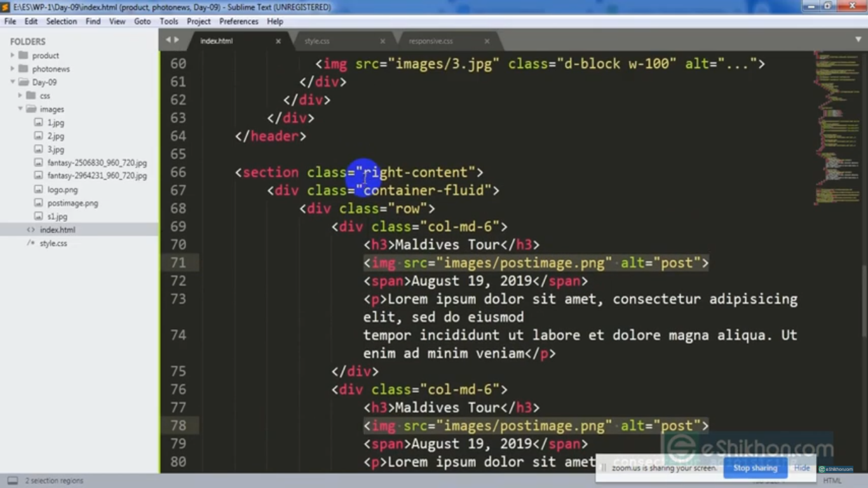
Task: Toggle sidebar icon in status bar
Action: click(x=12, y=480)
